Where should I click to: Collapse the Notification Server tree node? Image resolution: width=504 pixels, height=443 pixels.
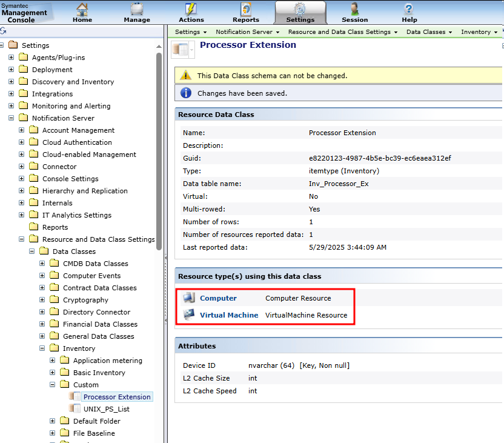pyautogui.click(x=11, y=118)
